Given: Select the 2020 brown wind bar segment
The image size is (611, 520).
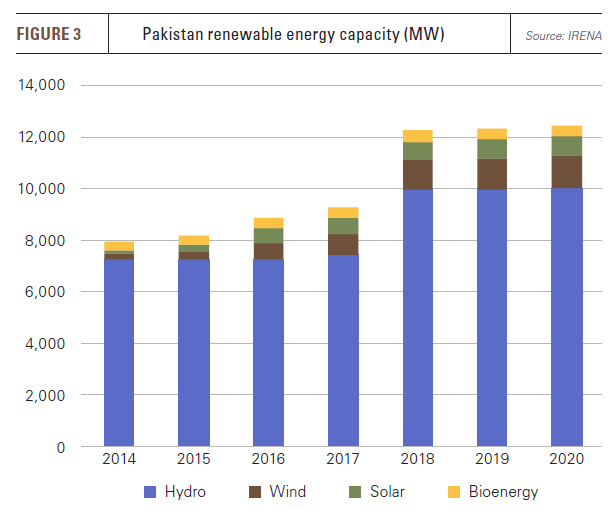Looking at the screenshot, I should tap(566, 171).
